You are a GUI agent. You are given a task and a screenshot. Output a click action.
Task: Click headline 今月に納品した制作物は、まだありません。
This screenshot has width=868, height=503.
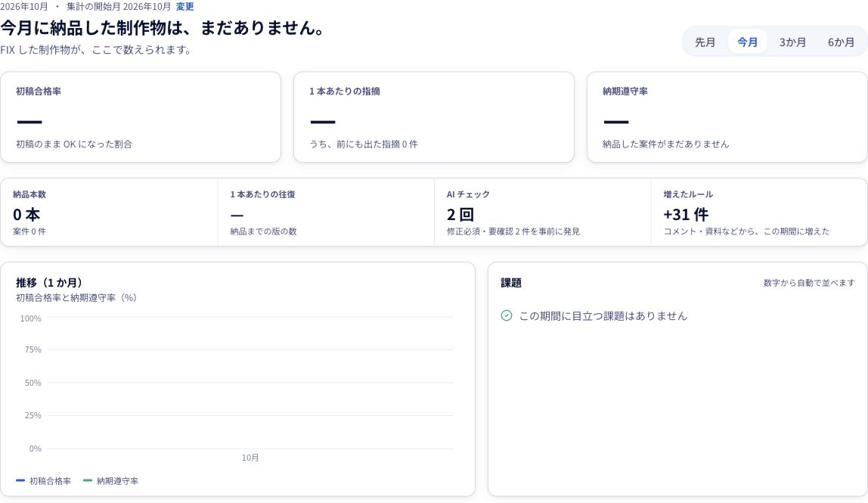tap(163, 28)
